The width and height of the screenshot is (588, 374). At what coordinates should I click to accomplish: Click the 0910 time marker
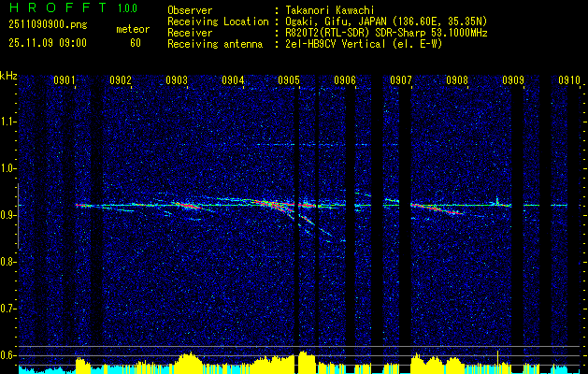569,79
